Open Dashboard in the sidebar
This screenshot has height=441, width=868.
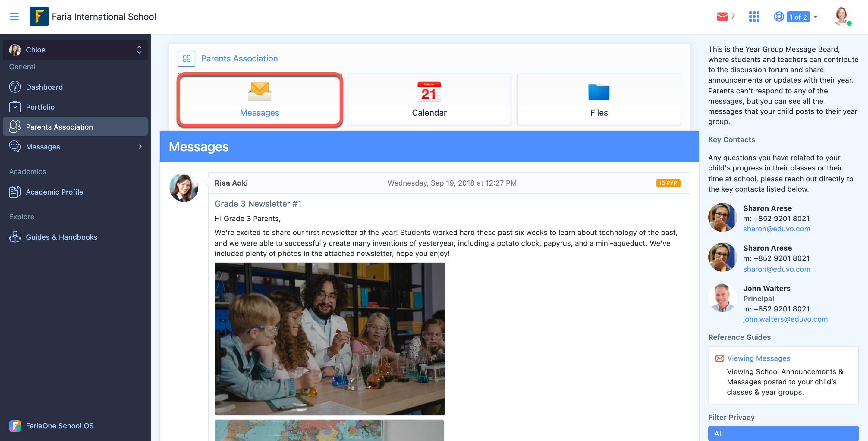[x=75, y=87]
